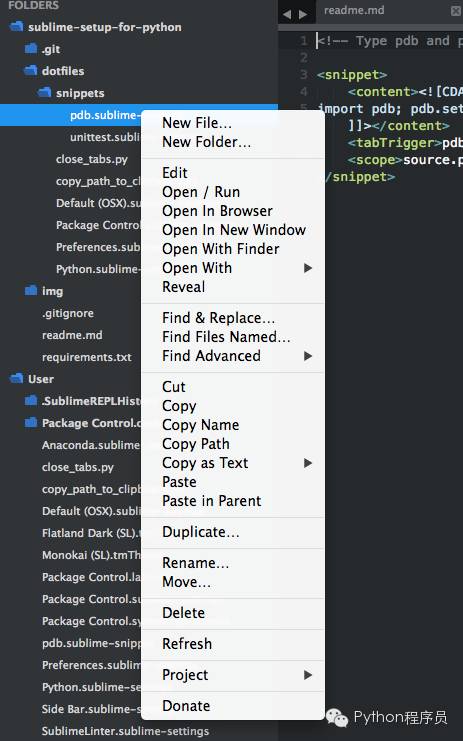463x741 pixels.
Task: Expand the Copy as Text submenu arrow
Action: (308, 463)
